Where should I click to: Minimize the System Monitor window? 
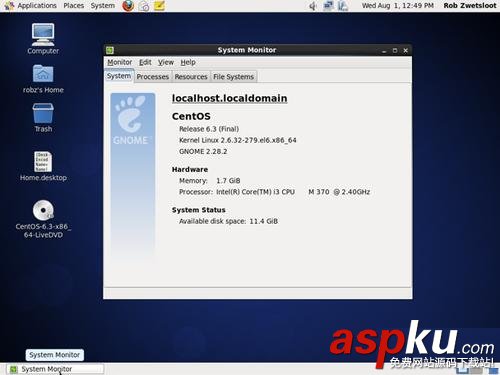tap(384, 51)
